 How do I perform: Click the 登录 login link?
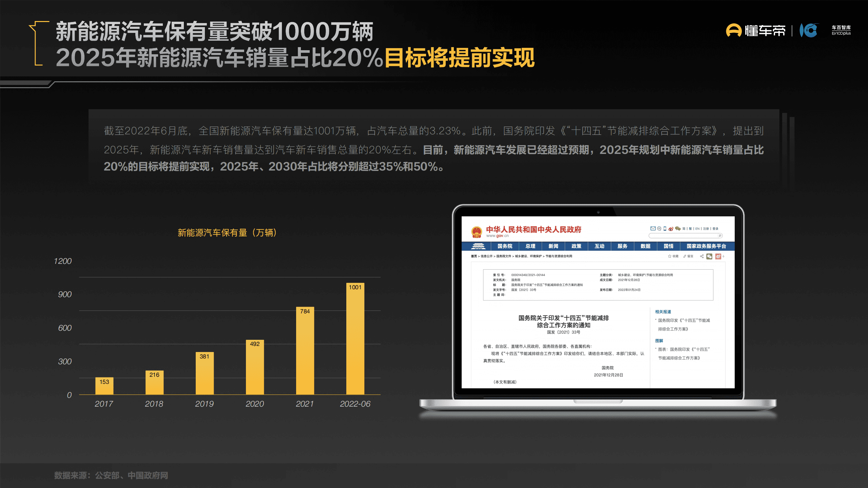(715, 229)
